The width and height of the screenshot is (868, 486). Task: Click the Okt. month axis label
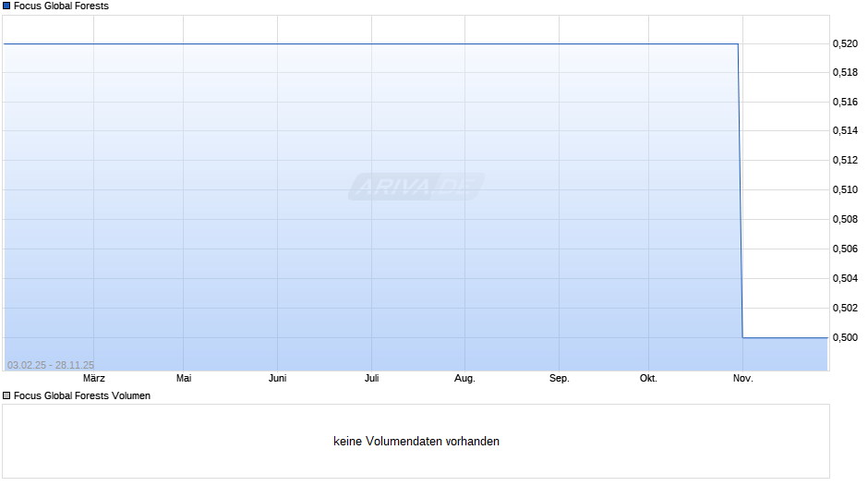649,379
